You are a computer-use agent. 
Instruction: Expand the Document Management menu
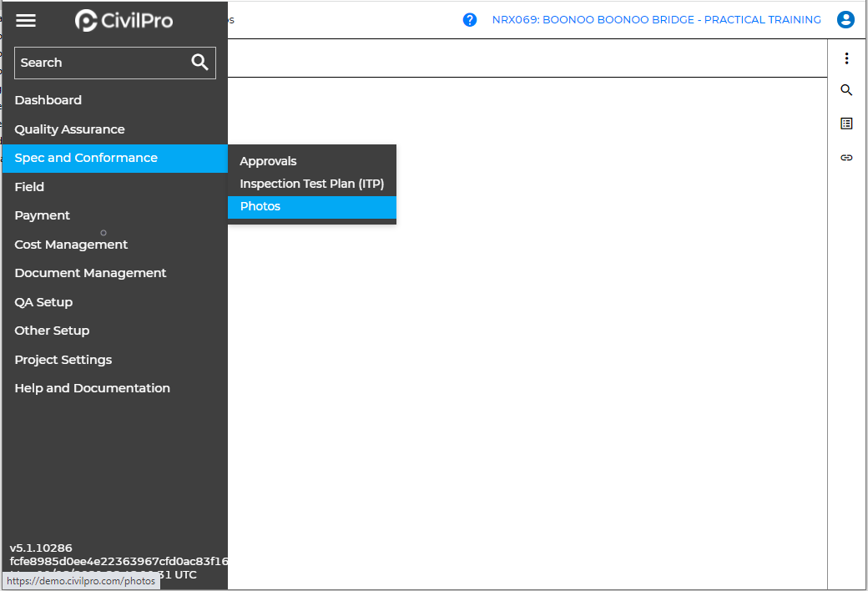click(90, 273)
